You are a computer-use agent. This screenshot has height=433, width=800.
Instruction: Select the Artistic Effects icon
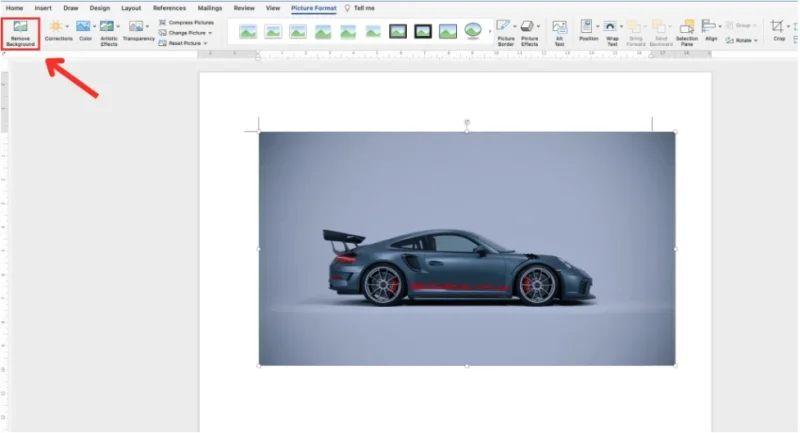point(109,27)
